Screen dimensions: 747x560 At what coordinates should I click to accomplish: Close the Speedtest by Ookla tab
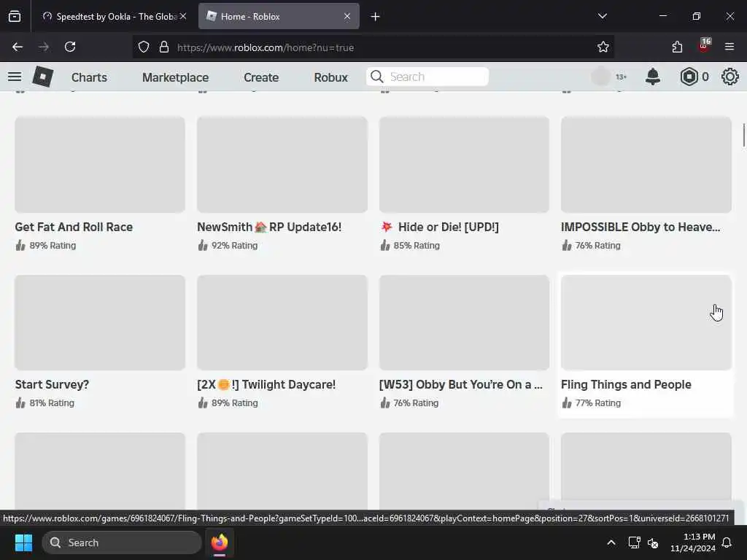click(x=183, y=16)
